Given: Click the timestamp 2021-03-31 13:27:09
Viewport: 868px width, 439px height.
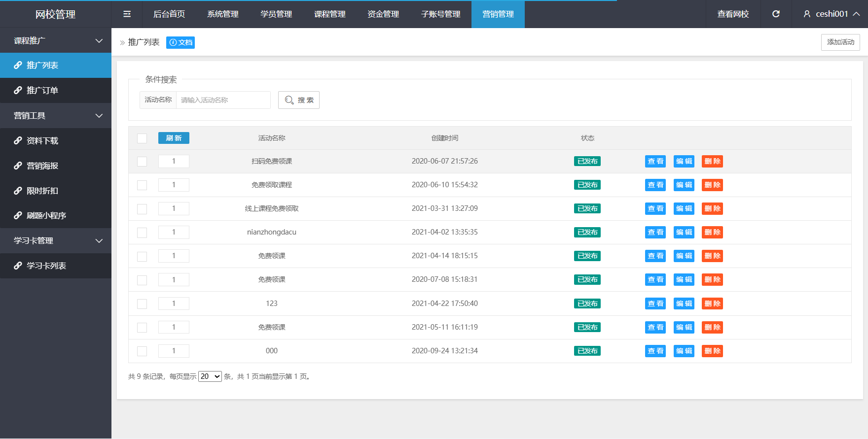Looking at the screenshot, I should 445,208.
